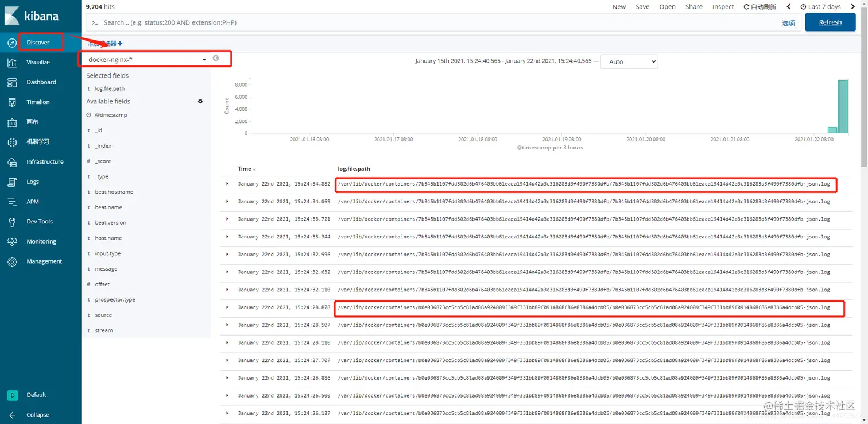The image size is (868, 424).
Task: Sort by the Time column header
Action: (247, 169)
